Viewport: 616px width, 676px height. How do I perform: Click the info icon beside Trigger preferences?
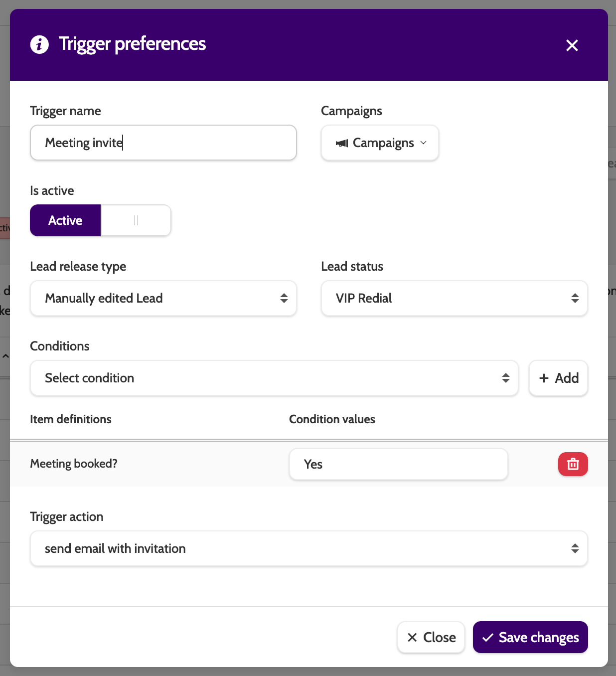point(39,44)
